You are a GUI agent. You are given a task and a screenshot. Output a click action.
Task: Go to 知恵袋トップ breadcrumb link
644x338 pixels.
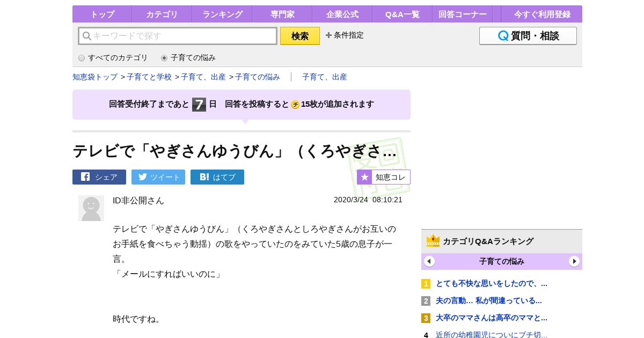click(x=95, y=77)
